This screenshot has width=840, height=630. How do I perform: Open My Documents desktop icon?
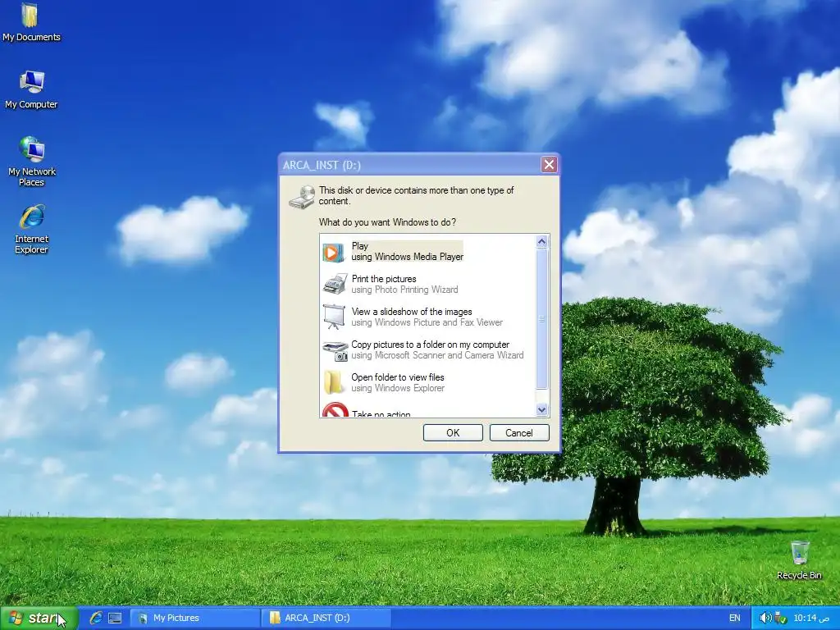(x=30, y=21)
